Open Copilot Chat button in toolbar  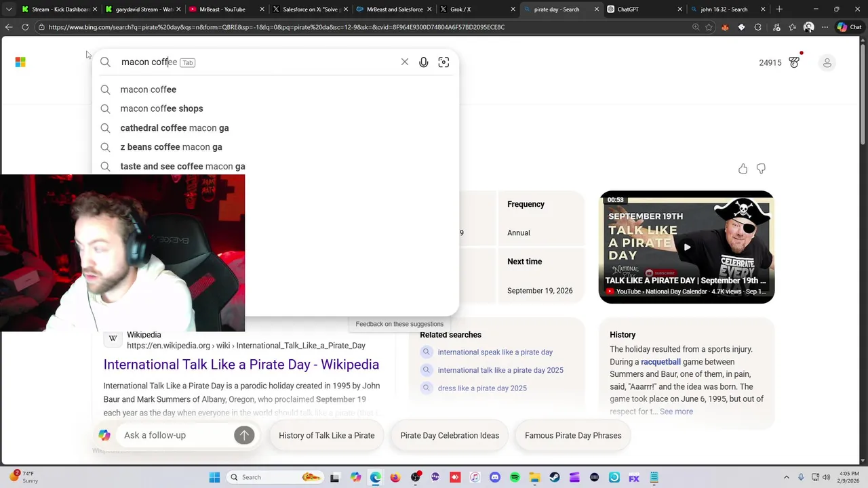point(849,27)
